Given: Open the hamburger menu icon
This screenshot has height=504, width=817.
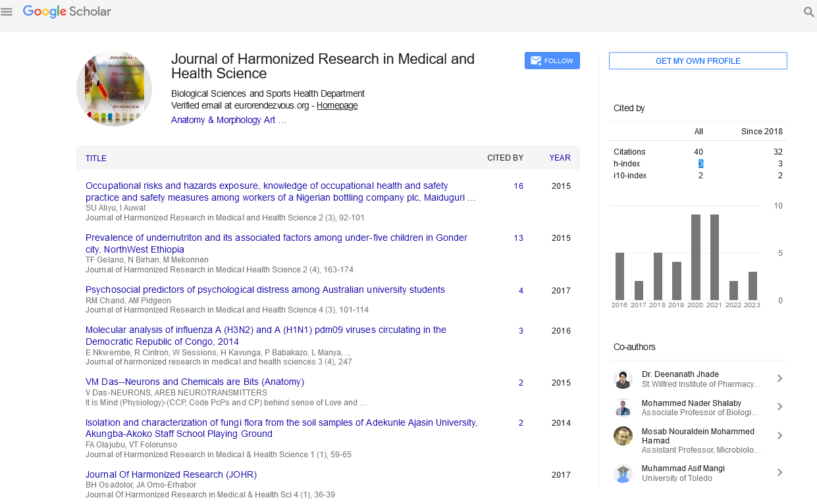Looking at the screenshot, I should point(7,12).
